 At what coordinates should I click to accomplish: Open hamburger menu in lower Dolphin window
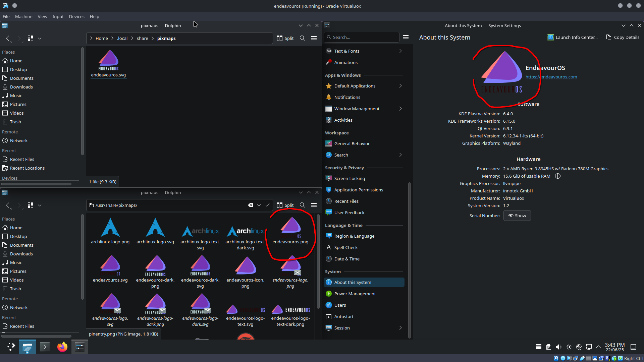coord(314,205)
